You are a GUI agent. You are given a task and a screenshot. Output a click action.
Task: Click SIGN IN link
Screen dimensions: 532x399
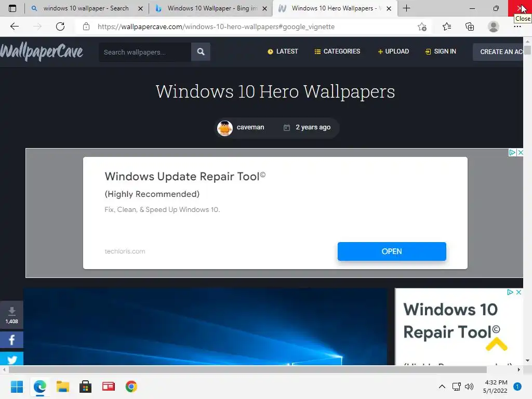(441, 51)
